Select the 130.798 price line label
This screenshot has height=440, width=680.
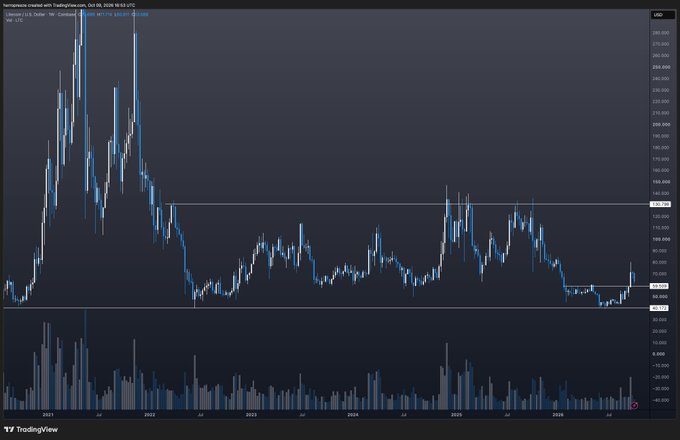click(659, 204)
